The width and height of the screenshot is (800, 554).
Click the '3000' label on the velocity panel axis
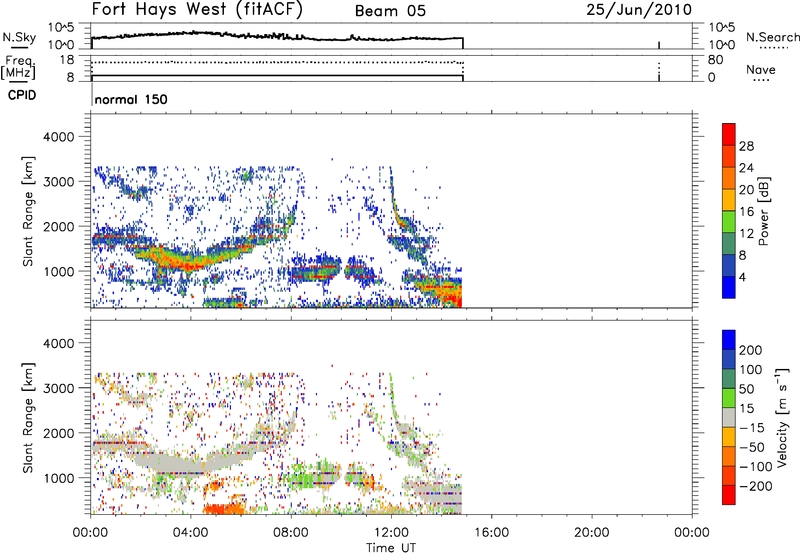[x=58, y=388]
